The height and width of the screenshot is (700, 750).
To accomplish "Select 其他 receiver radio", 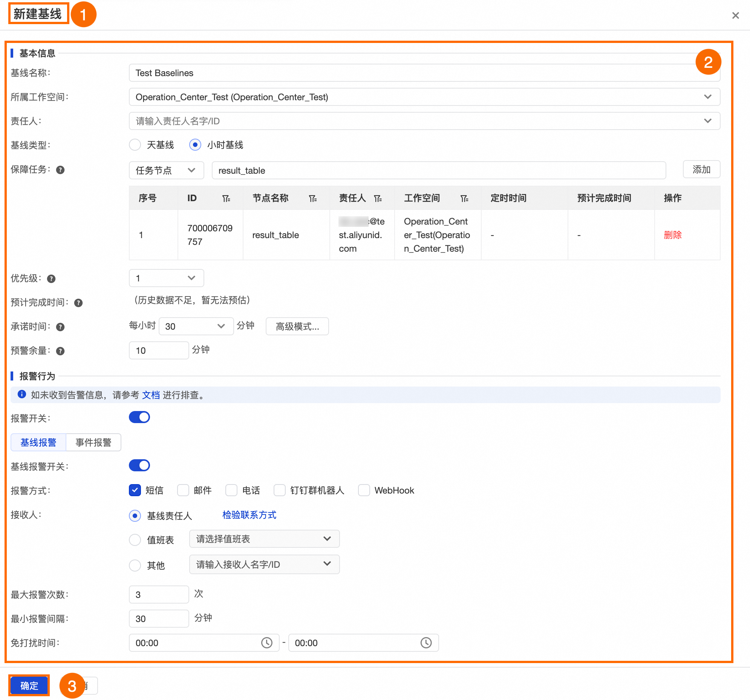I will (x=135, y=566).
